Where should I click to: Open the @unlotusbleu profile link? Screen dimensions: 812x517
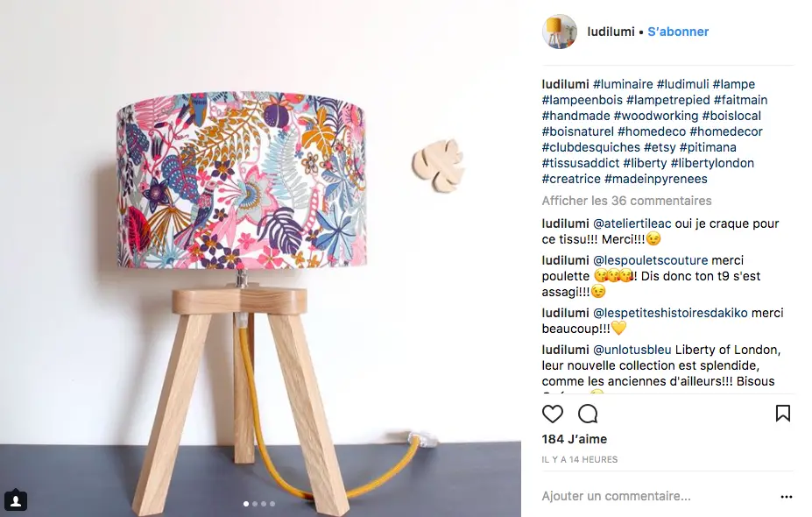click(x=632, y=350)
